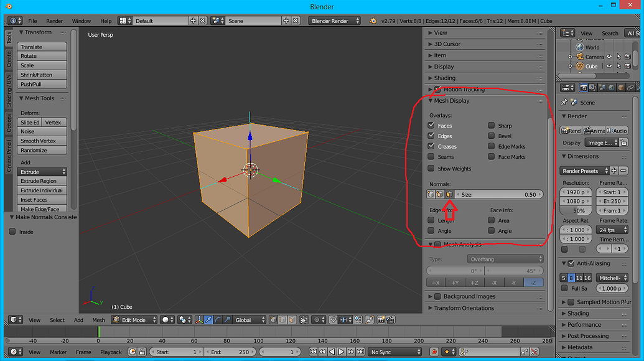This screenshot has width=644, height=361.
Task: Open Render Presets dropdown
Action: (584, 171)
